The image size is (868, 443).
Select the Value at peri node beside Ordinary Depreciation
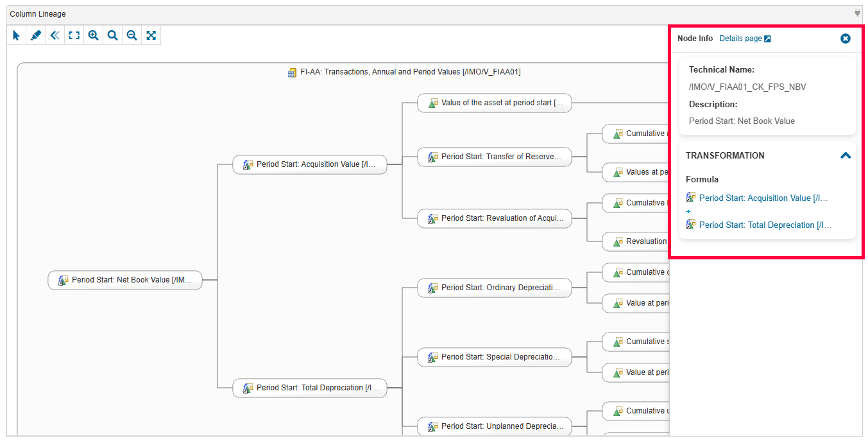coord(636,303)
